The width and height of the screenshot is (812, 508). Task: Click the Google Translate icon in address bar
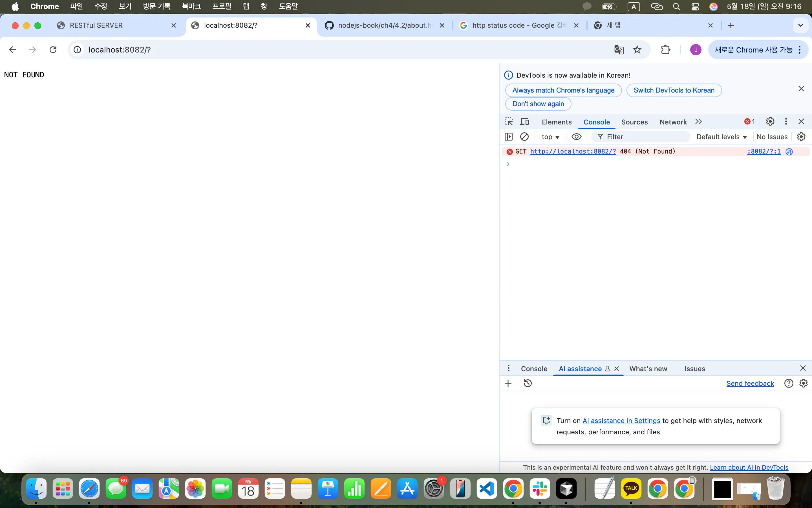619,50
